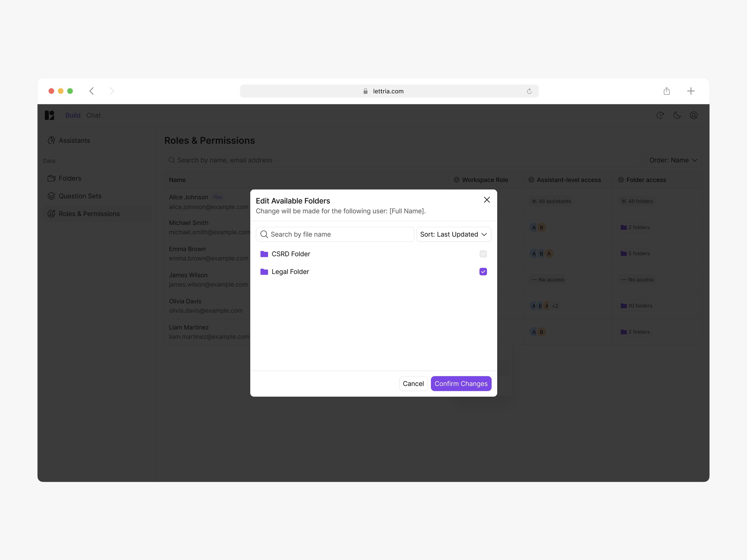The image size is (747, 560).
Task: Open Question Sets in sidebar
Action: [x=80, y=196]
